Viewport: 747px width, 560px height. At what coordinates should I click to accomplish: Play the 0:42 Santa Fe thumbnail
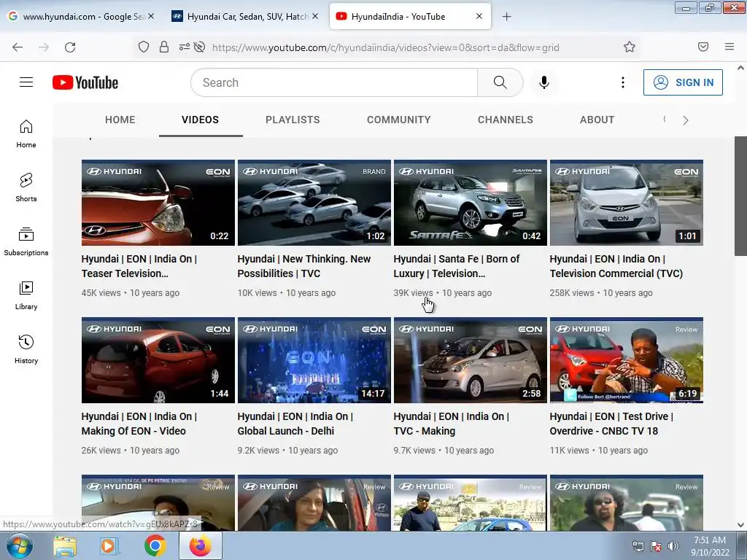(471, 203)
